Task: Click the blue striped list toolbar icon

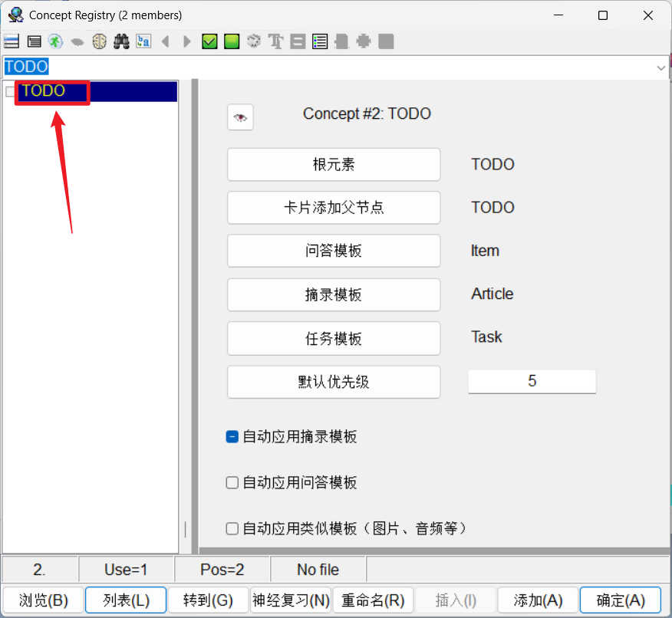Action: coord(12,41)
